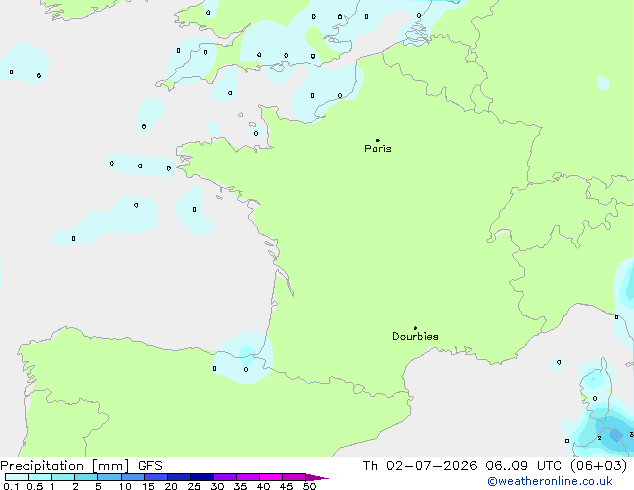Screen dimensions: 634x490
Task: Pick the 20–25 mm legend swatch
Action: (x=179, y=477)
